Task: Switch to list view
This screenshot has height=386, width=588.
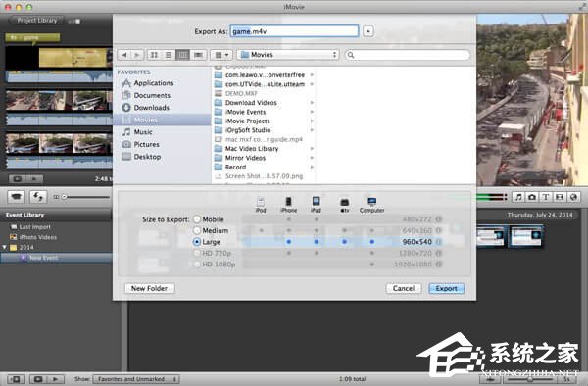Action: (169, 55)
